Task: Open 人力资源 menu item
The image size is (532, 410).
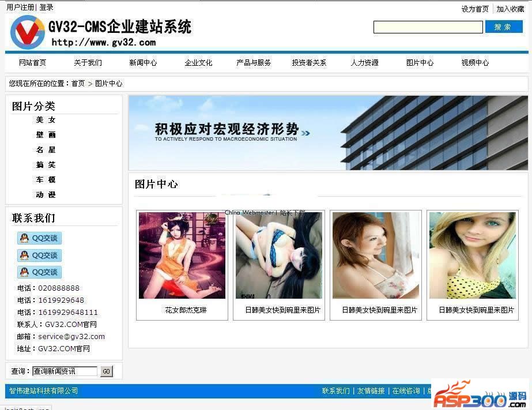Action: 364,63
